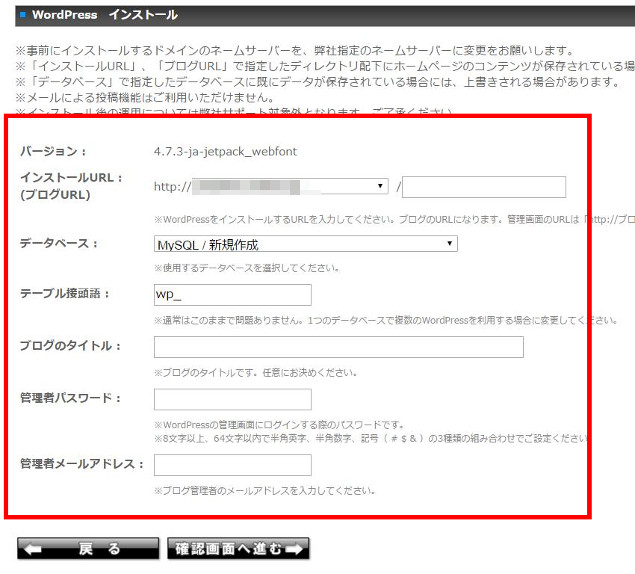This screenshot has width=635, height=574.
Task: Click the WordPress インストール header title
Action: pyautogui.click(x=105, y=15)
